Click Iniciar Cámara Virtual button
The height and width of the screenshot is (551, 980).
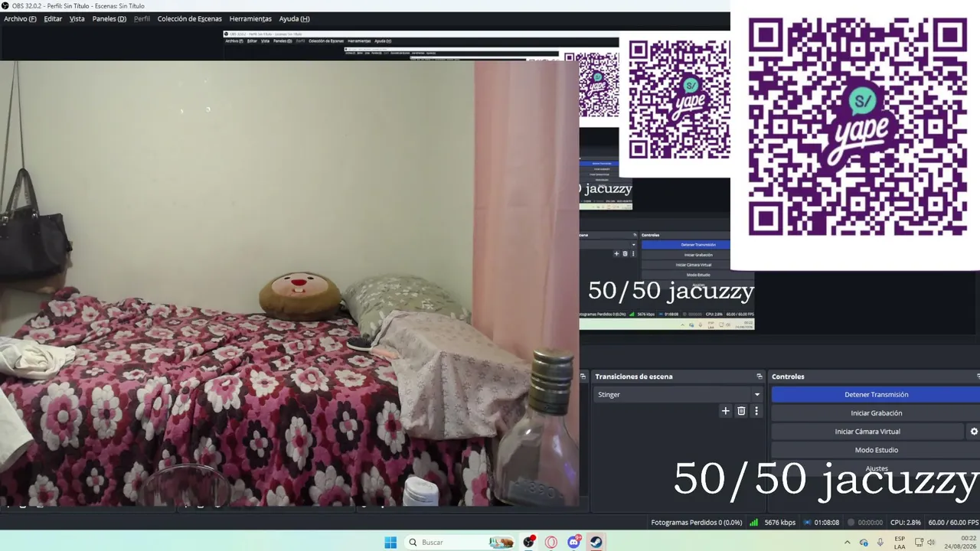pyautogui.click(x=867, y=432)
